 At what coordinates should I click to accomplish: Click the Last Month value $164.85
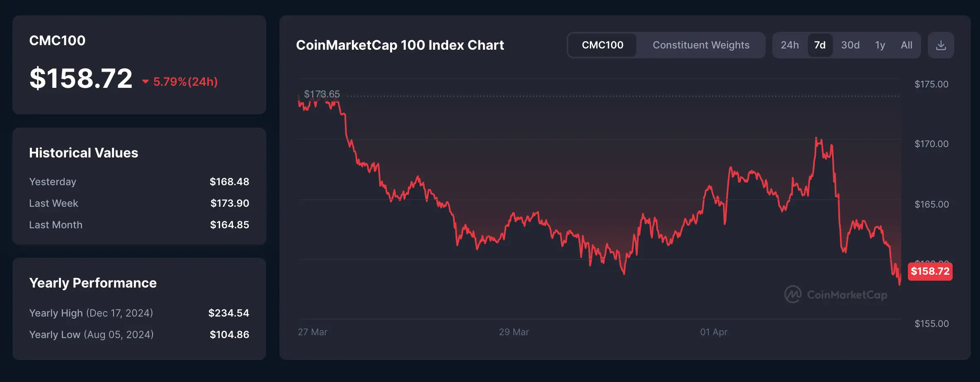click(x=229, y=225)
